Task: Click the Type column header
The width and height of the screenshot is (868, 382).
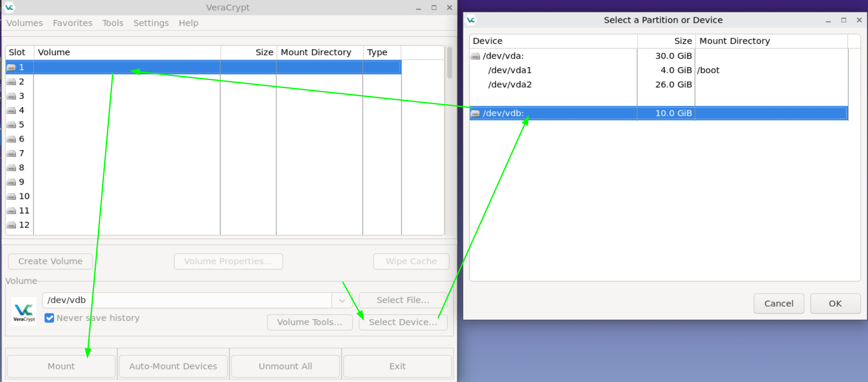Action: 382,52
